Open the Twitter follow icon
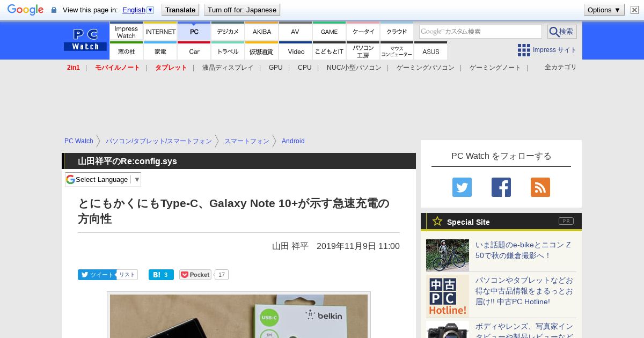Viewport: 644px width, 338px height. click(x=462, y=187)
